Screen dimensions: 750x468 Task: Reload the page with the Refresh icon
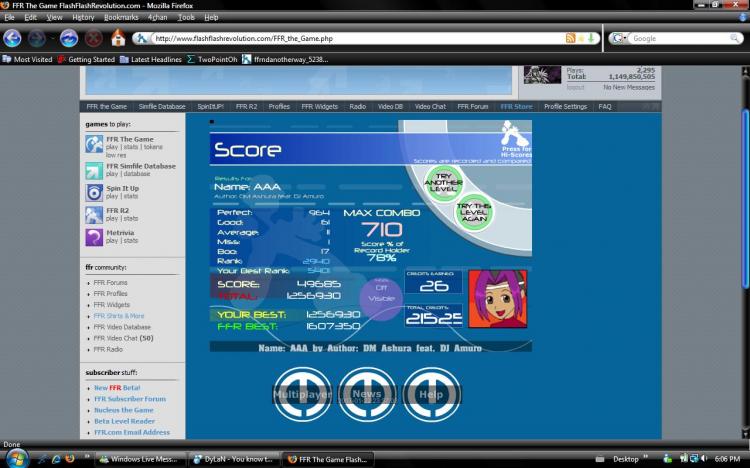pyautogui.click(x=69, y=38)
